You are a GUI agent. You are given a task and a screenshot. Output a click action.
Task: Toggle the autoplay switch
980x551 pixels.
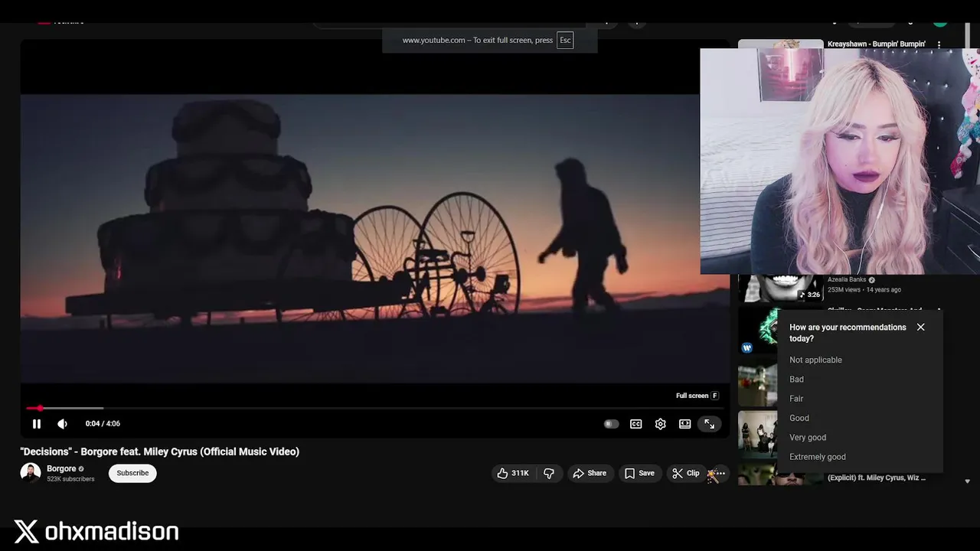611,424
